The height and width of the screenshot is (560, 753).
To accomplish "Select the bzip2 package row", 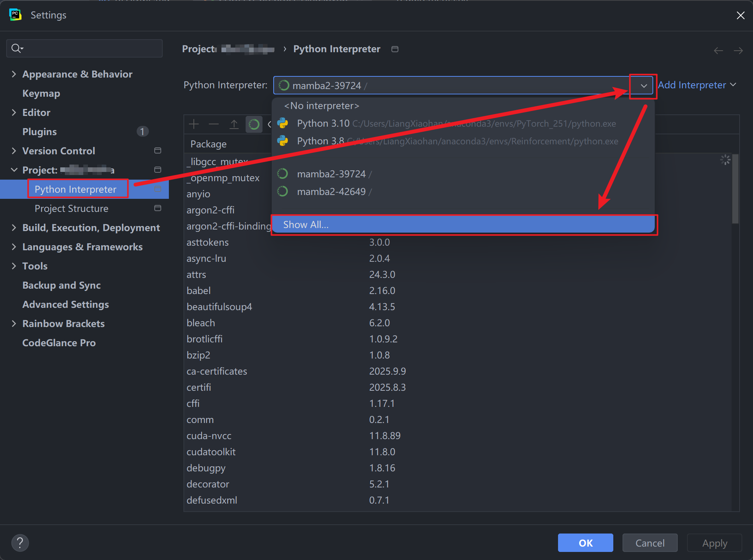I will pos(457,355).
